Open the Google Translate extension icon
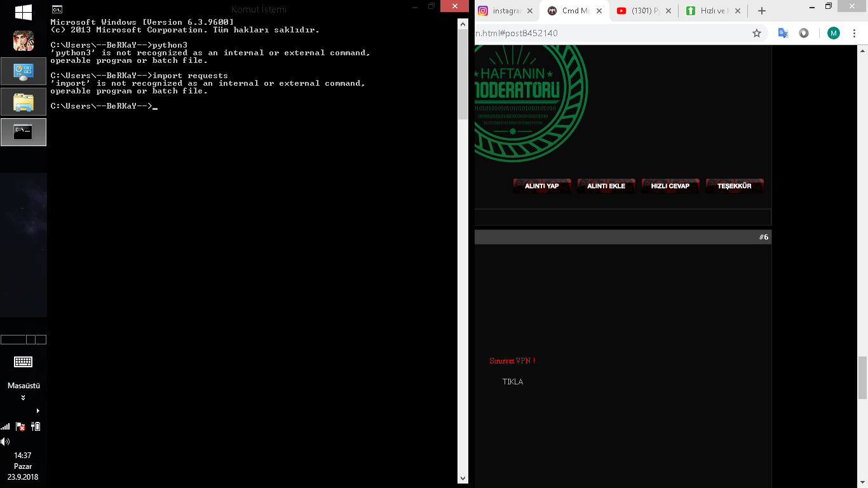The height and width of the screenshot is (488, 868). (x=783, y=33)
